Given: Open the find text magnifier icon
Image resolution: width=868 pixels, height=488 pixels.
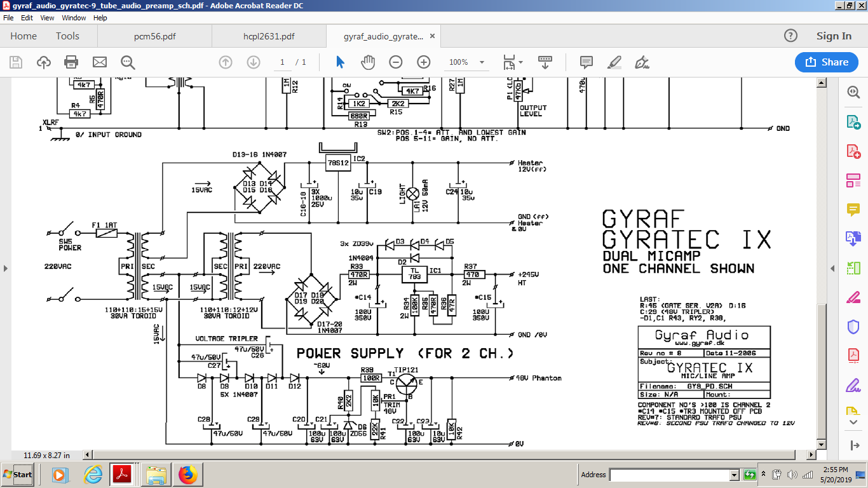Looking at the screenshot, I should click(128, 62).
